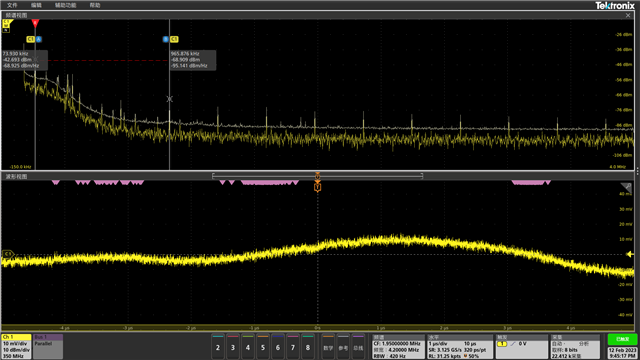Screen dimensions: 640x360
Task: Select cursor B badge in spectrum view
Action: tap(165, 39)
